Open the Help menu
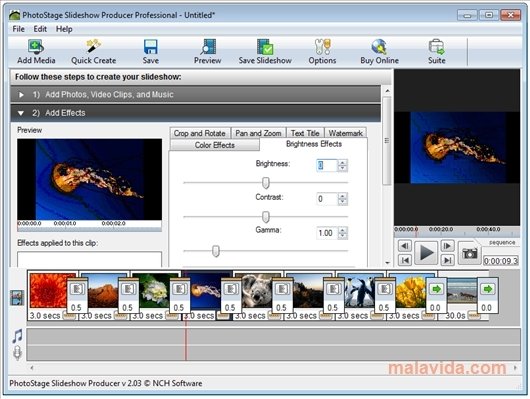Viewport: 530px width, 399px height. 64,29
